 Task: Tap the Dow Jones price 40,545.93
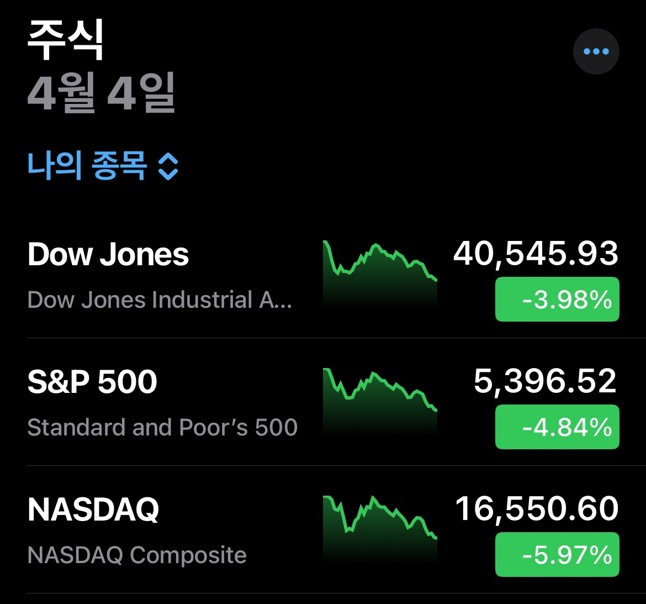[536, 254]
